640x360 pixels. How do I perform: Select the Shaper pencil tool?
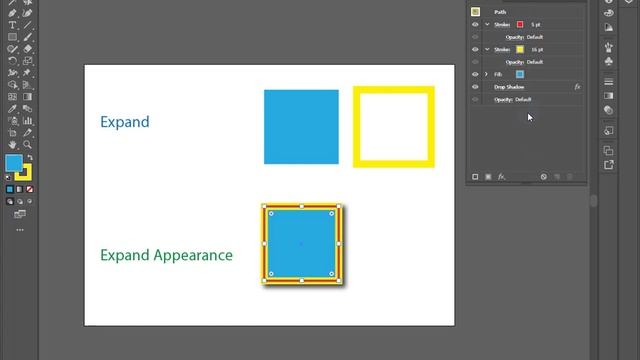point(12,49)
